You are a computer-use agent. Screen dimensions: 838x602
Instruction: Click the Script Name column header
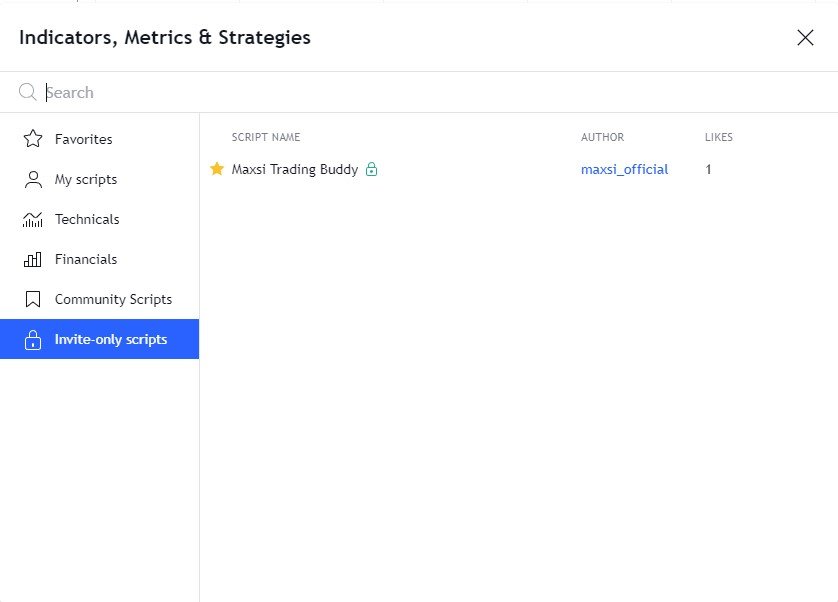coord(266,137)
